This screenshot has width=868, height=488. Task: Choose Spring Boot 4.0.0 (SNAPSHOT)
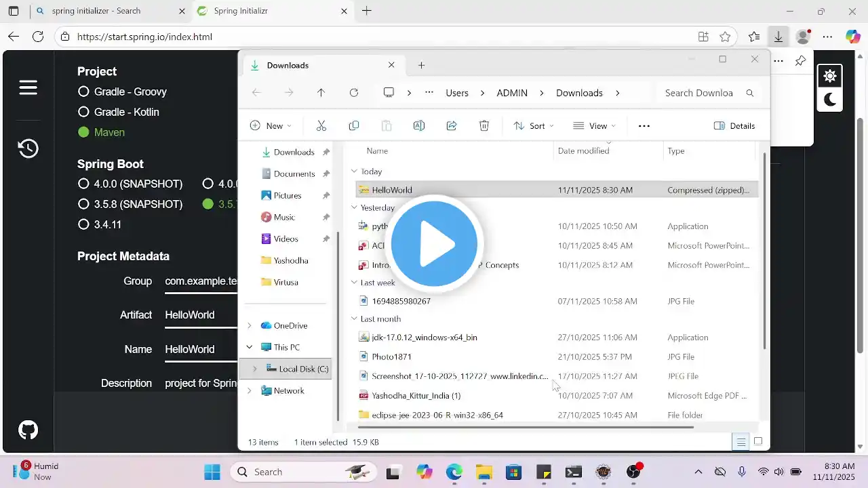(130, 184)
